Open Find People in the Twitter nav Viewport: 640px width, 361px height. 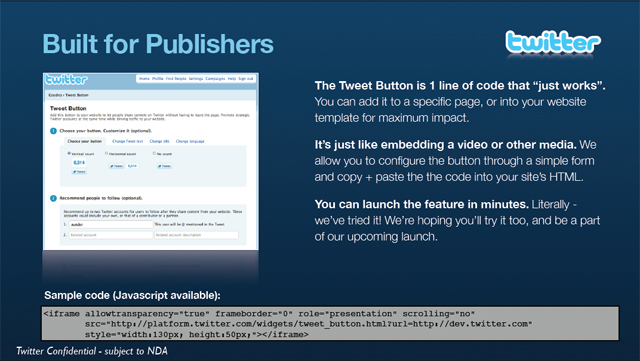(x=176, y=78)
